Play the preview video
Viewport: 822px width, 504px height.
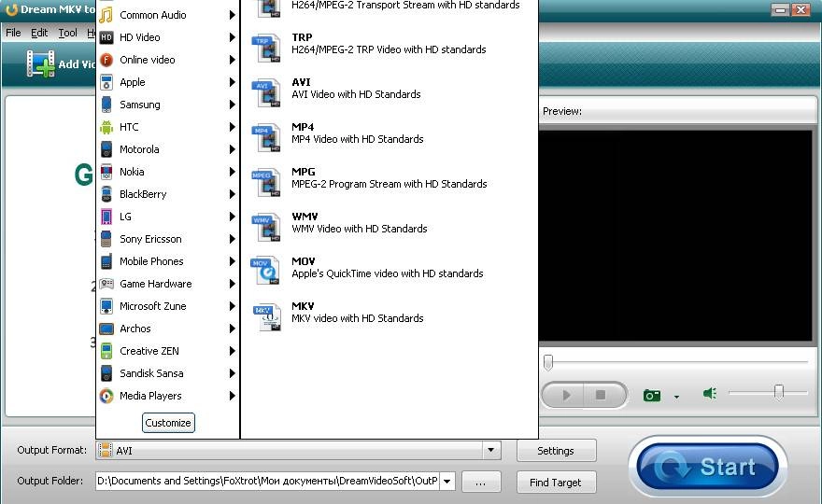(565, 395)
